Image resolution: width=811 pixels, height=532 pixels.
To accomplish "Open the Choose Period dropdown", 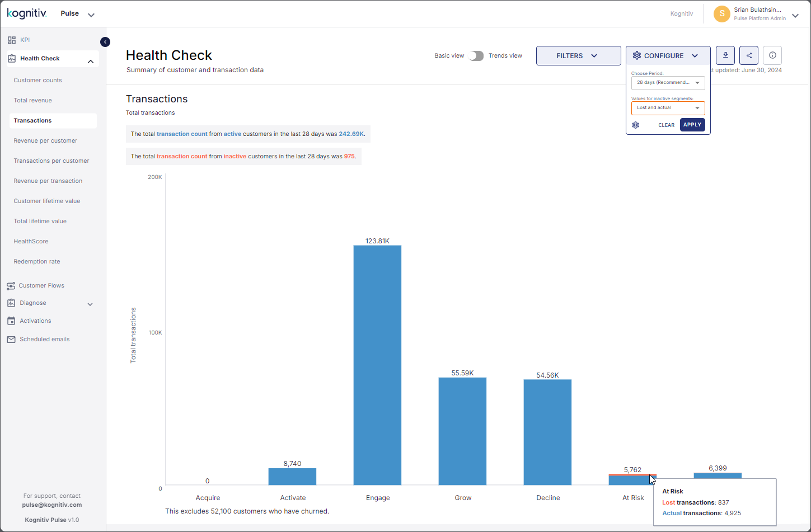I will (x=668, y=83).
